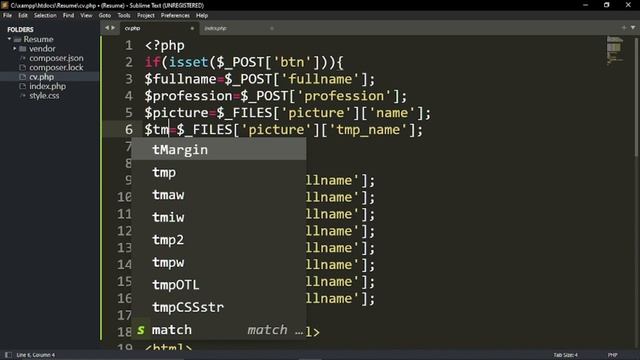Choose tmp2 autocomplete suggestion
Image resolution: width=640 pixels, height=360 pixels.
pyautogui.click(x=219, y=240)
